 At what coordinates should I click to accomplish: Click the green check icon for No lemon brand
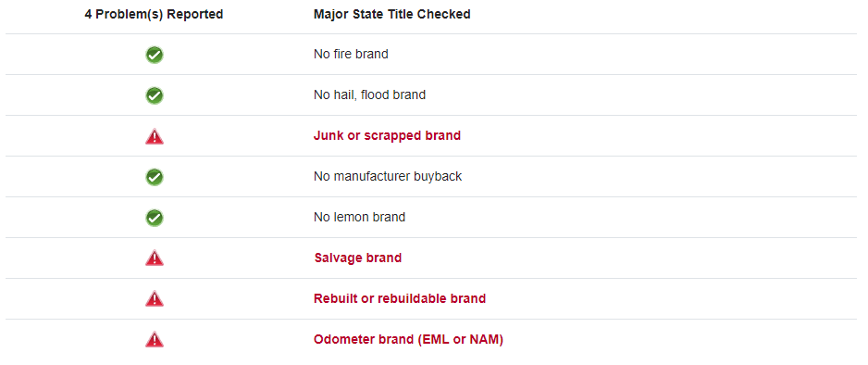(x=154, y=218)
